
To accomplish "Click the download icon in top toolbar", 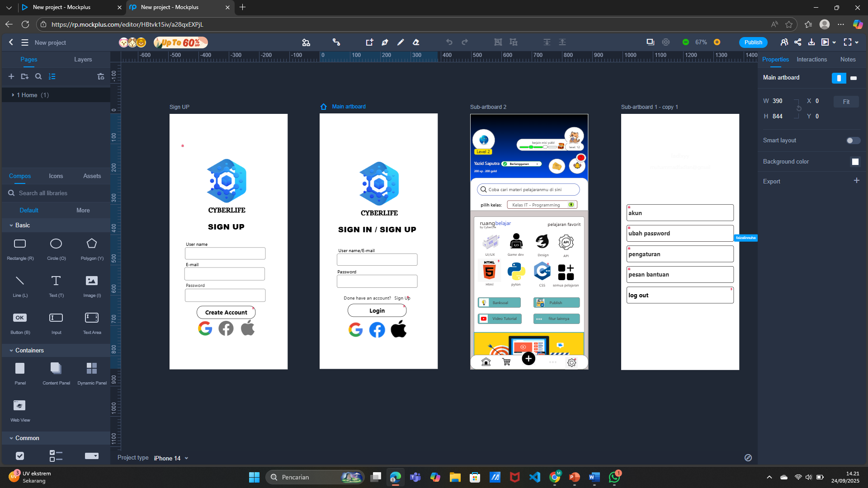I will tap(811, 42).
